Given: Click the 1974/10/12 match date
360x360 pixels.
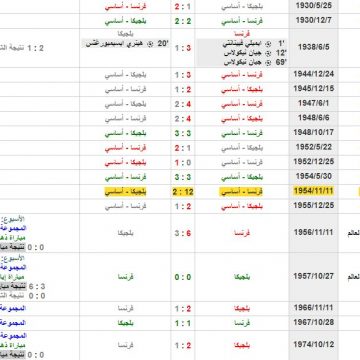Looking at the screenshot, I should coord(313,344).
